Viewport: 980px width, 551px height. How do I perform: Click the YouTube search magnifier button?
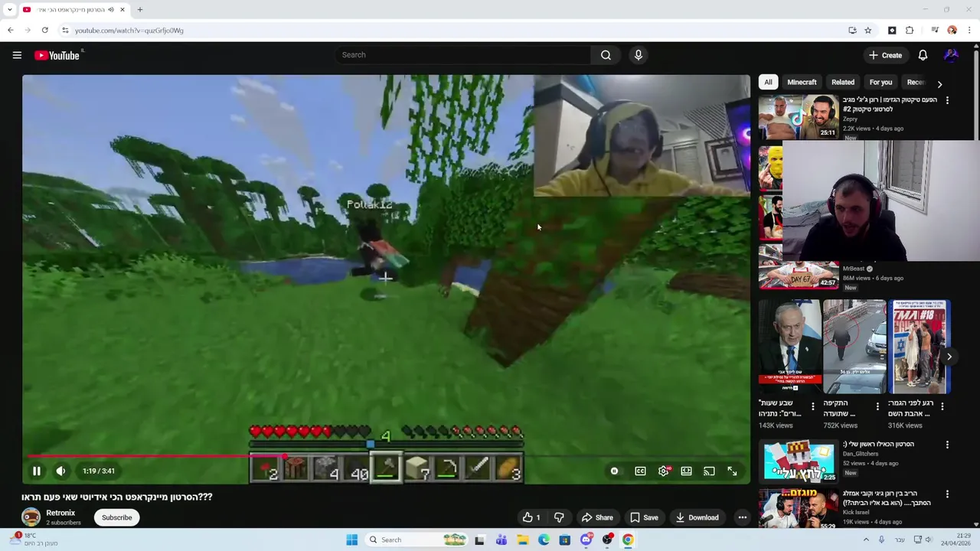(x=606, y=55)
